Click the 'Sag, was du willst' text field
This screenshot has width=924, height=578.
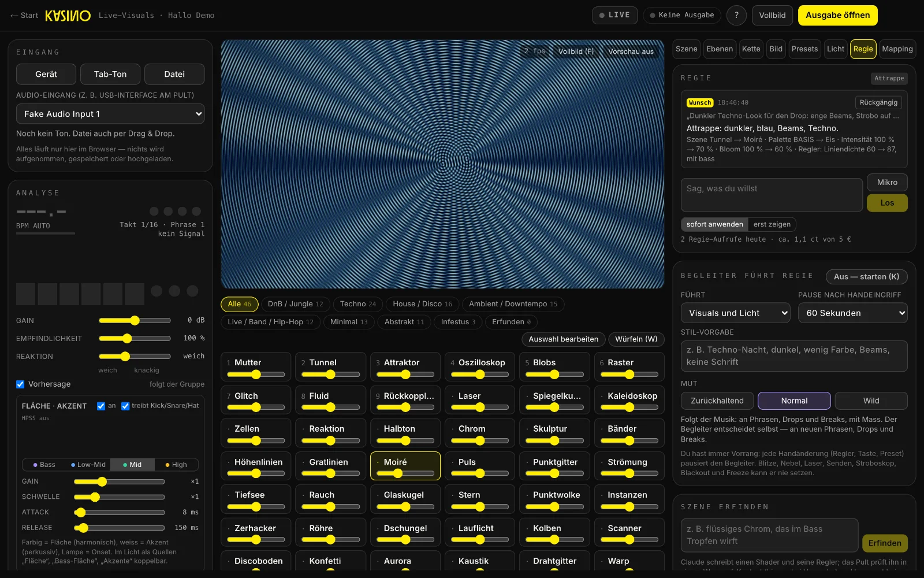coord(772,195)
